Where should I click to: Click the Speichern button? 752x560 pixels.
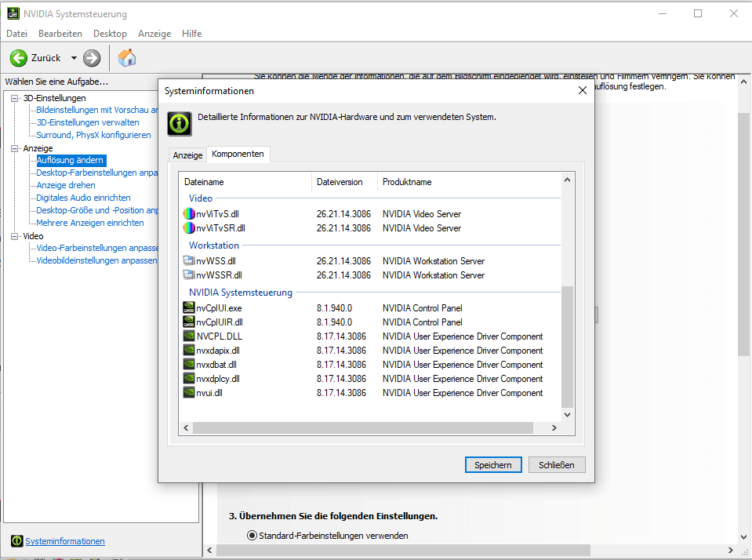(x=493, y=464)
